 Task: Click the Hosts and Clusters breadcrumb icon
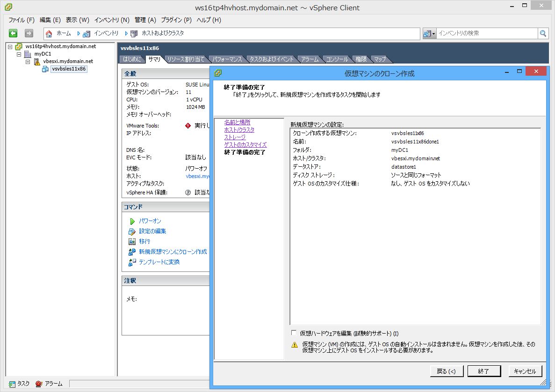(x=134, y=34)
